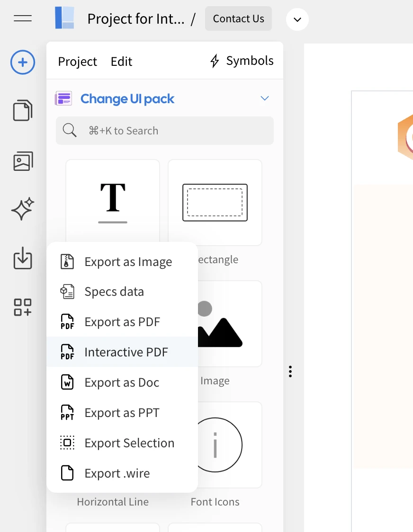Open the download panel in sidebar
The image size is (413, 532).
22,258
